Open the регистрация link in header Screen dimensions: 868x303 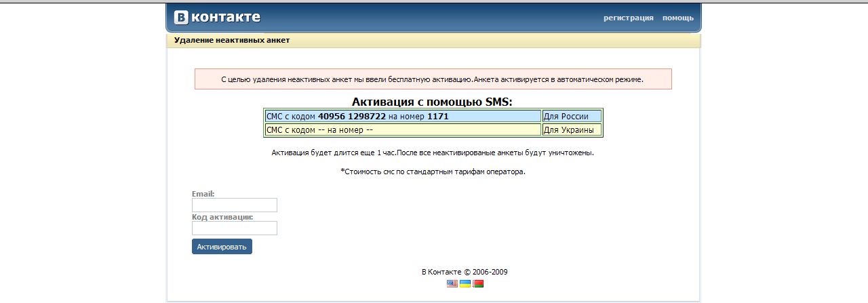tap(629, 18)
